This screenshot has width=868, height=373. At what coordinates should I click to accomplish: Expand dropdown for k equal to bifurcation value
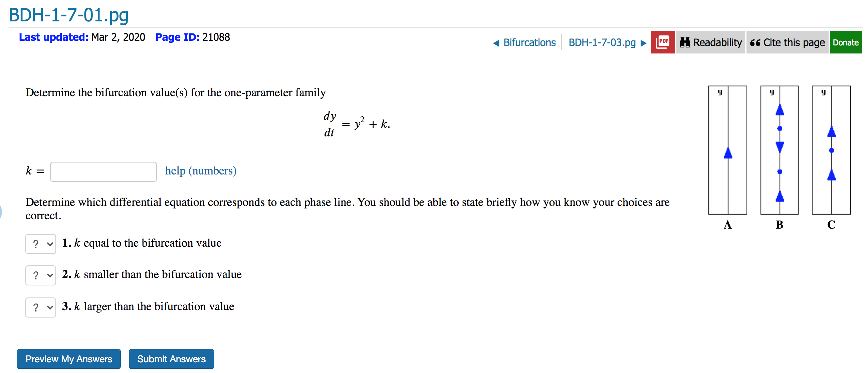point(40,244)
